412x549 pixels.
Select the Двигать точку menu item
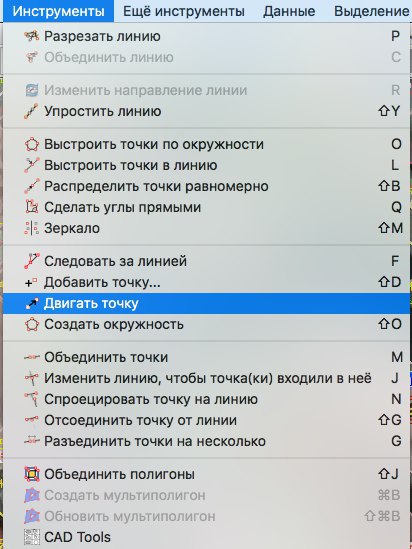point(207,304)
